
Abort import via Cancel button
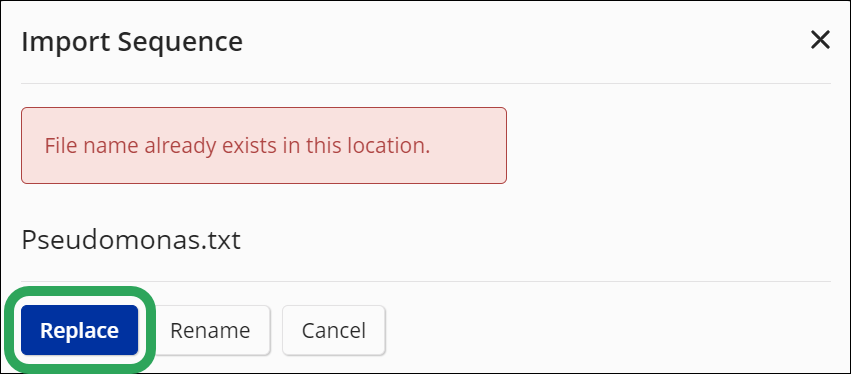click(x=334, y=330)
